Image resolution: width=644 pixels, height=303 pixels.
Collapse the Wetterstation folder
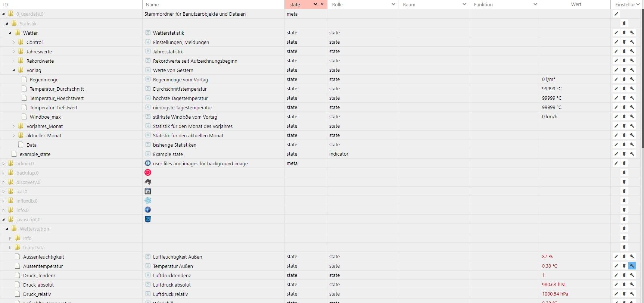pos(7,229)
